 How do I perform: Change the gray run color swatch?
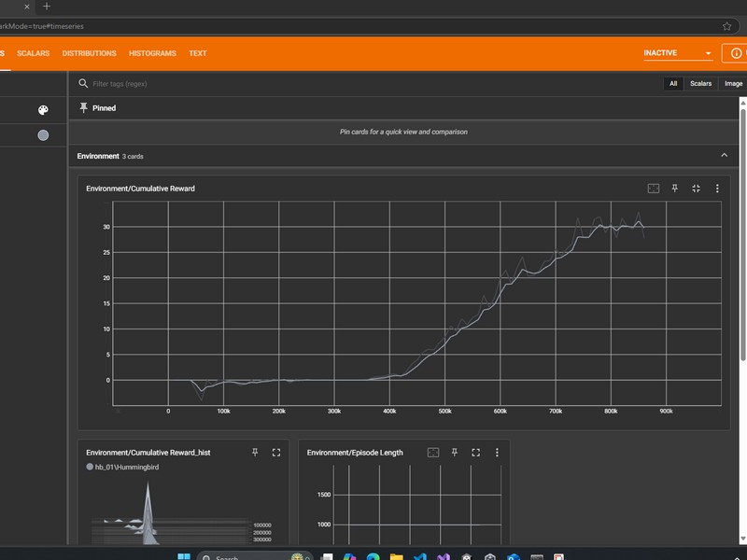pyautogui.click(x=43, y=135)
